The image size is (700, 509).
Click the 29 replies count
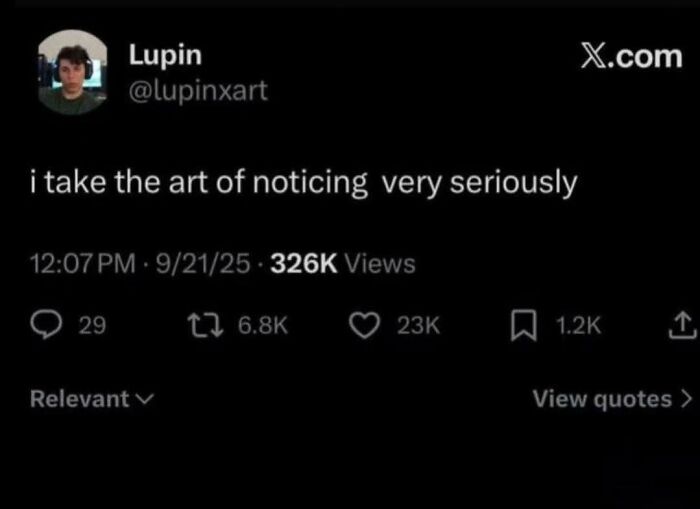92,325
